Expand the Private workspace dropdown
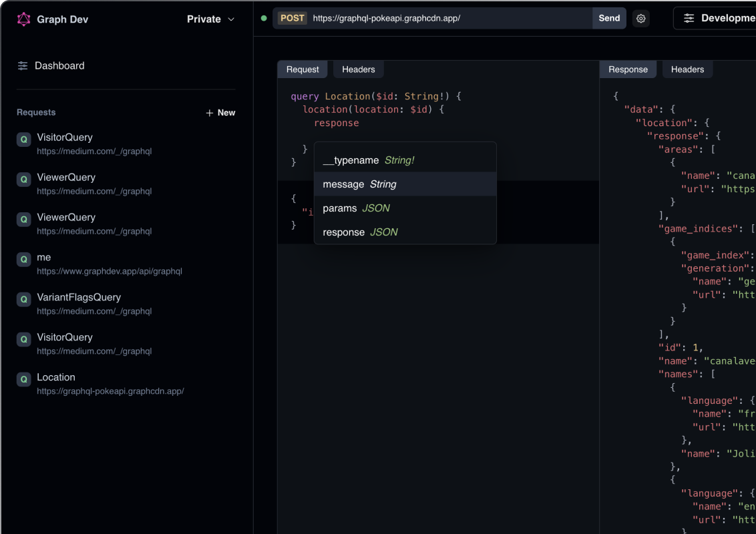The height and width of the screenshot is (534, 756). click(x=211, y=19)
